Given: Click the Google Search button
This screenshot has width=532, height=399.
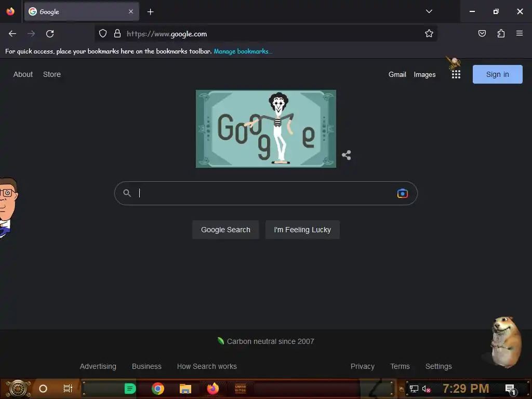Looking at the screenshot, I should pos(225,230).
